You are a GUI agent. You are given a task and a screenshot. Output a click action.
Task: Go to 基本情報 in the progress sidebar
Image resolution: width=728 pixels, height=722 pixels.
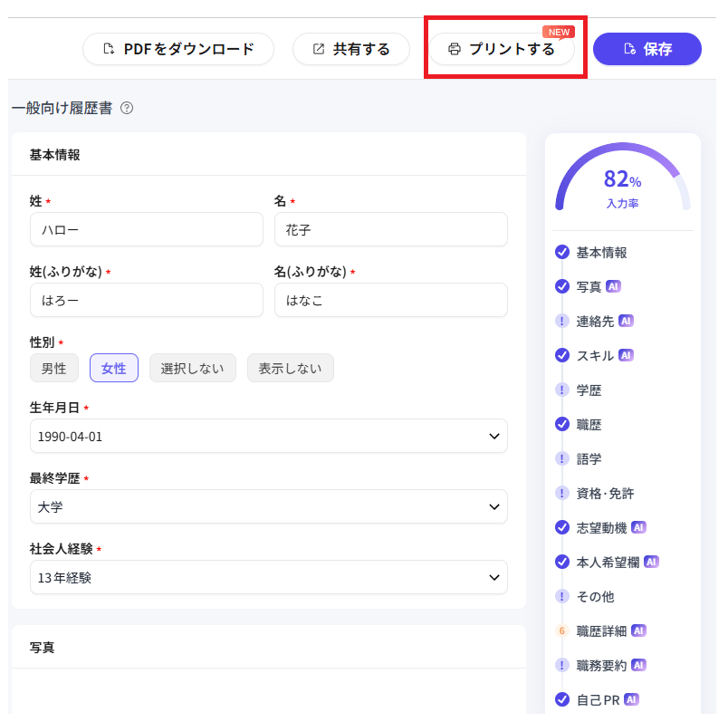click(601, 252)
